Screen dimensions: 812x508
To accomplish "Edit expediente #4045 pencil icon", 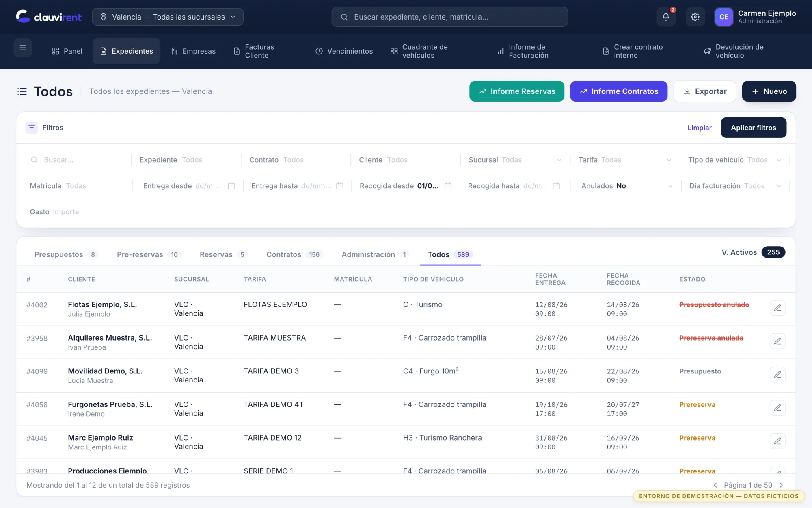I will [777, 441].
